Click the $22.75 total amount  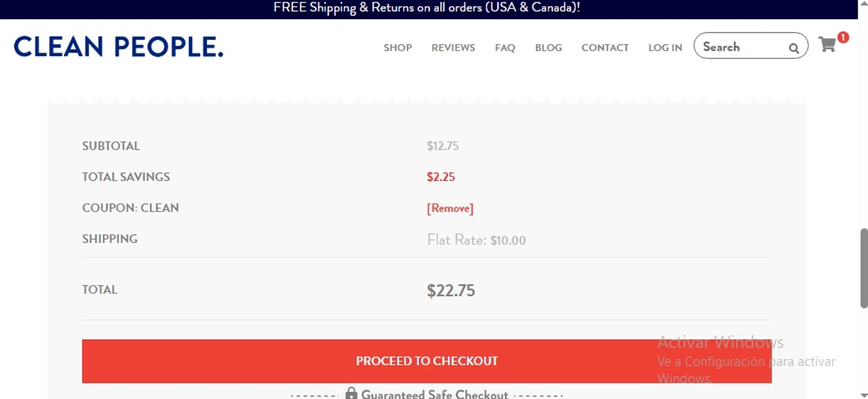tap(451, 290)
